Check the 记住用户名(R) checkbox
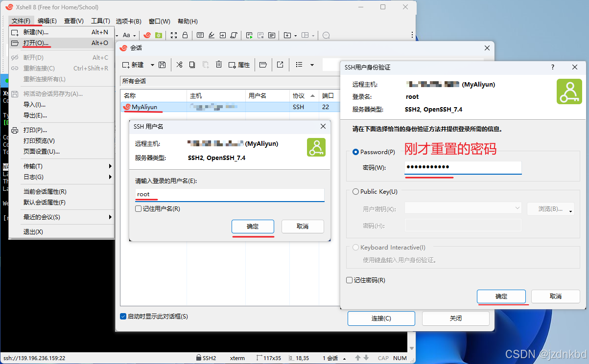 pyautogui.click(x=139, y=209)
